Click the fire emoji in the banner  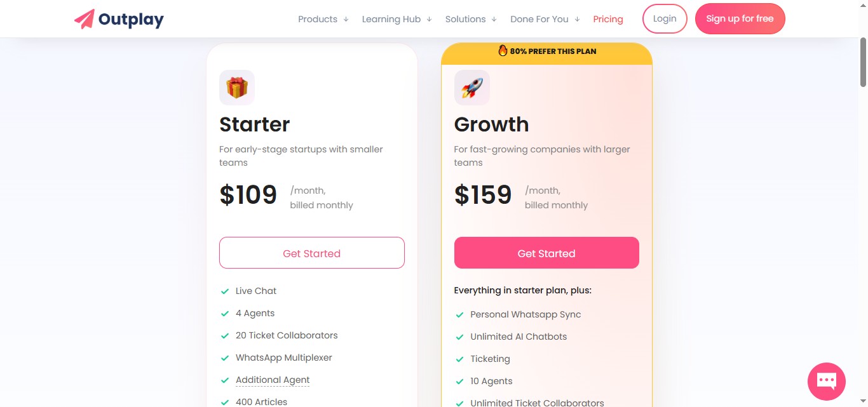click(503, 51)
